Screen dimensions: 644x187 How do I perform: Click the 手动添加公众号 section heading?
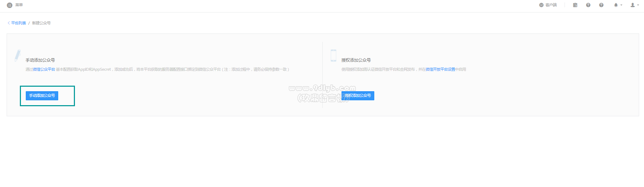(x=40, y=60)
